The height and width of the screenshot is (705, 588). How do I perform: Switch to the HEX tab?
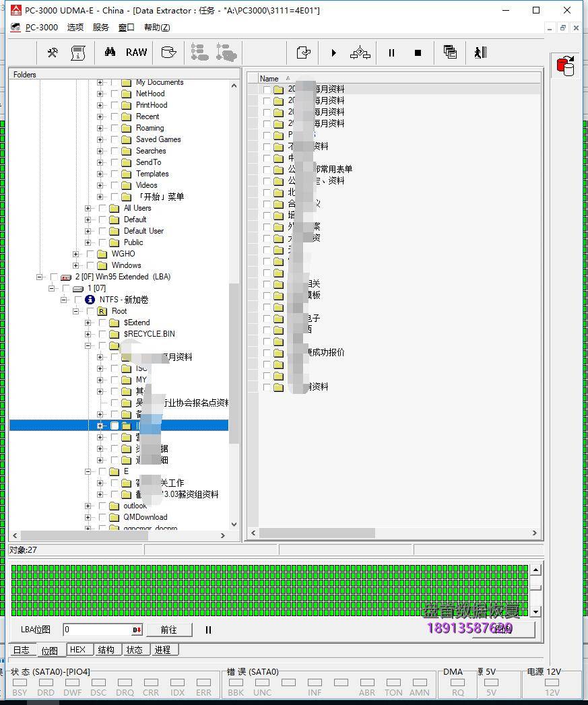pyautogui.click(x=78, y=650)
